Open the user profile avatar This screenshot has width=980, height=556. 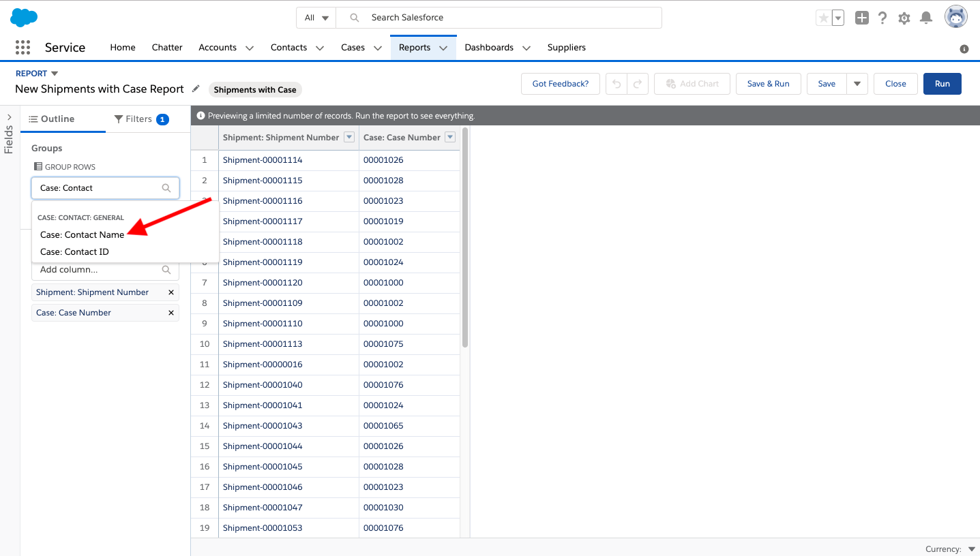(956, 17)
